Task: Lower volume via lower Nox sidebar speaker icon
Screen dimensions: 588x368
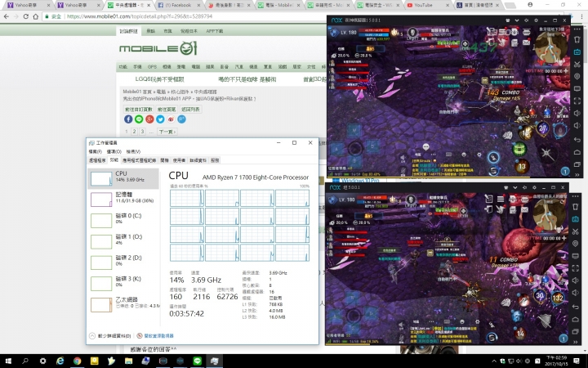Action: pos(576,293)
